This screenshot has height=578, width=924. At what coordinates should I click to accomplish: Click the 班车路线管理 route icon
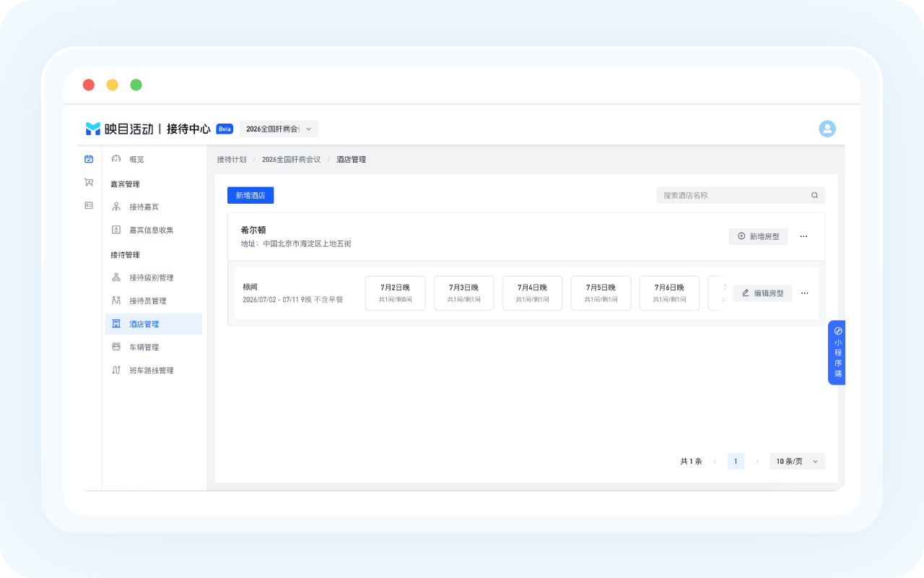(116, 370)
